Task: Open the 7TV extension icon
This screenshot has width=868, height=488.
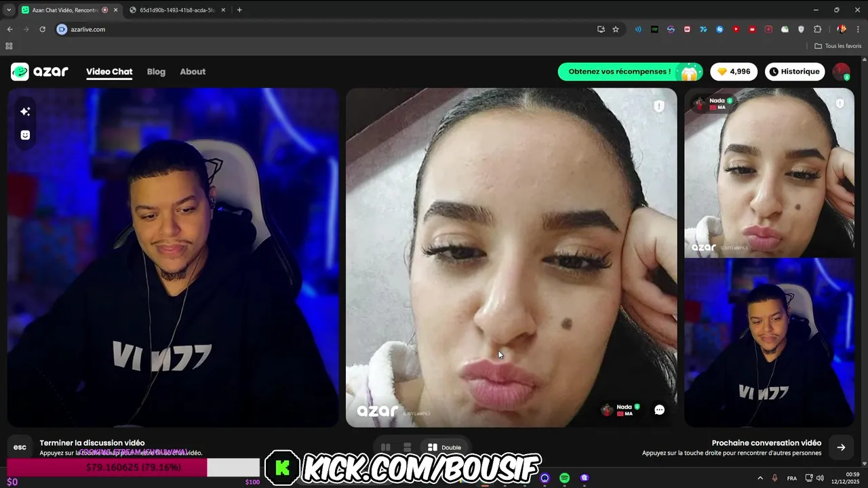Action: click(x=703, y=29)
